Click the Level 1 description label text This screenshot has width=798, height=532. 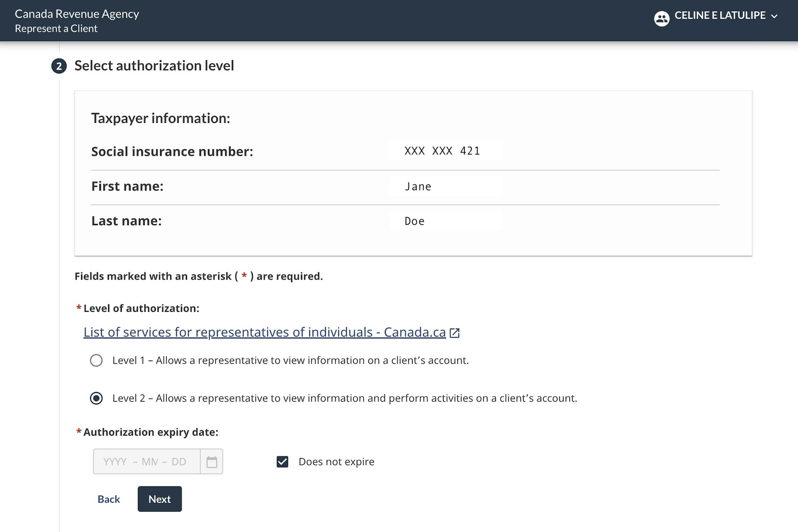tap(290, 360)
